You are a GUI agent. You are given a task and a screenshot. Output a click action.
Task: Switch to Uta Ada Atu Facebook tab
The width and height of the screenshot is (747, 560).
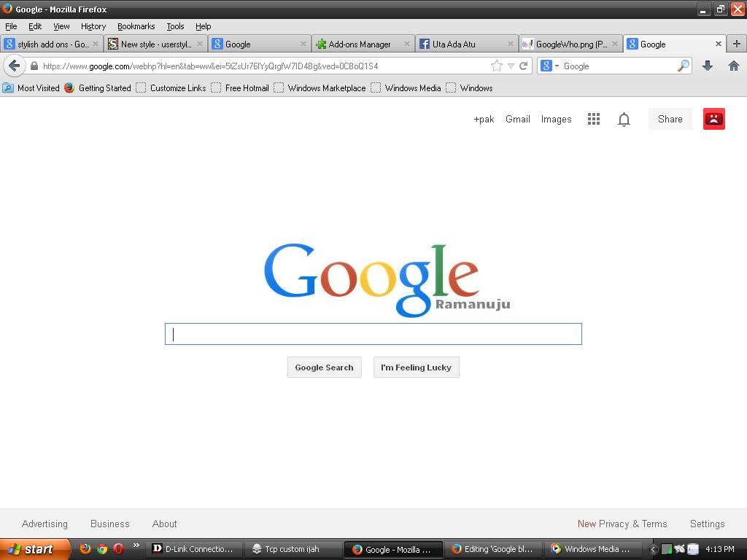(467, 44)
